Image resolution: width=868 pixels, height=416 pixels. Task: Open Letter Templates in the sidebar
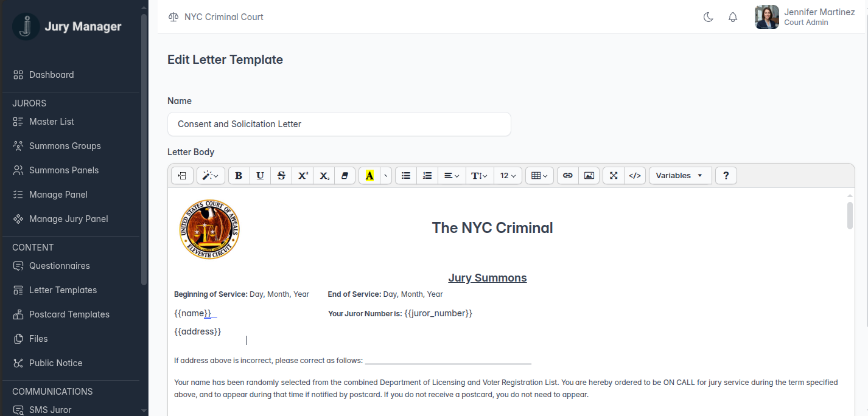(63, 290)
